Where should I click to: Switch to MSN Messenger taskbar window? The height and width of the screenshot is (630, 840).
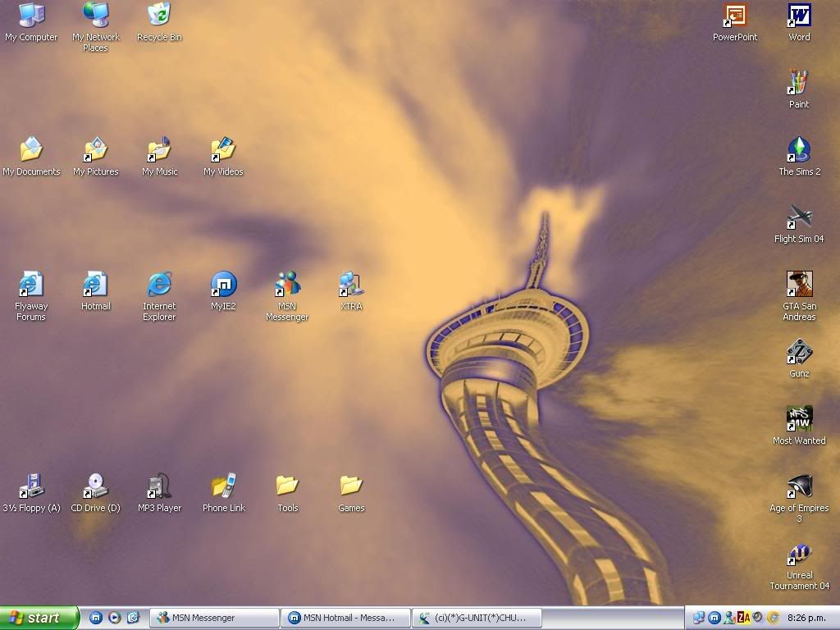pyautogui.click(x=213, y=618)
